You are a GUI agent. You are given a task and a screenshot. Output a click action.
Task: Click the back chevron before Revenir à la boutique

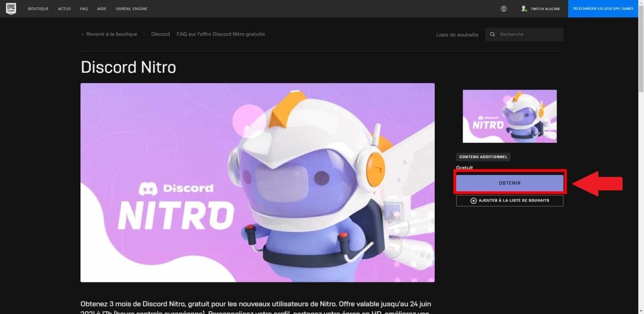pyautogui.click(x=82, y=34)
